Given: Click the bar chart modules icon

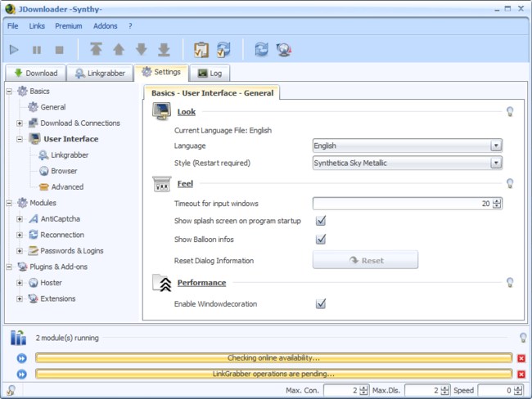Looking at the screenshot, I should [x=18, y=338].
